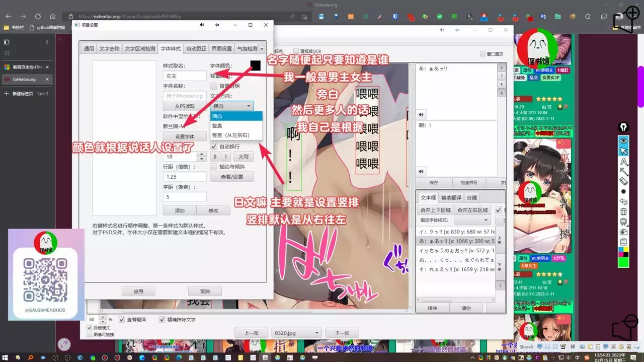Open the image file dropdown showing 0320.jpg

click(296, 333)
